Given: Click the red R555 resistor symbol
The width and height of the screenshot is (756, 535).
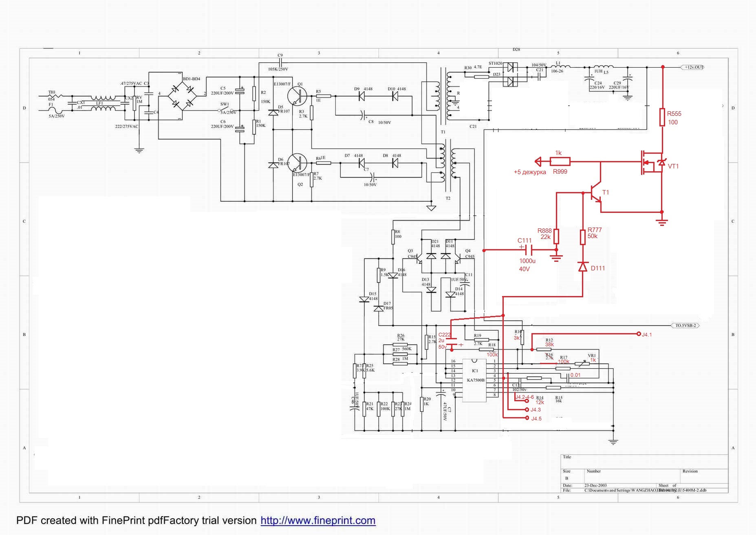Looking at the screenshot, I should click(x=663, y=117).
